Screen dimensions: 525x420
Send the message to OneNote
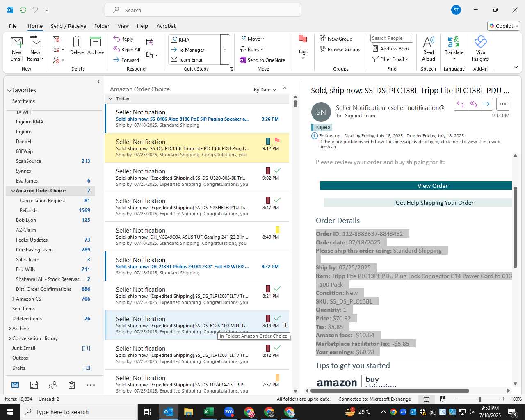[x=262, y=60]
